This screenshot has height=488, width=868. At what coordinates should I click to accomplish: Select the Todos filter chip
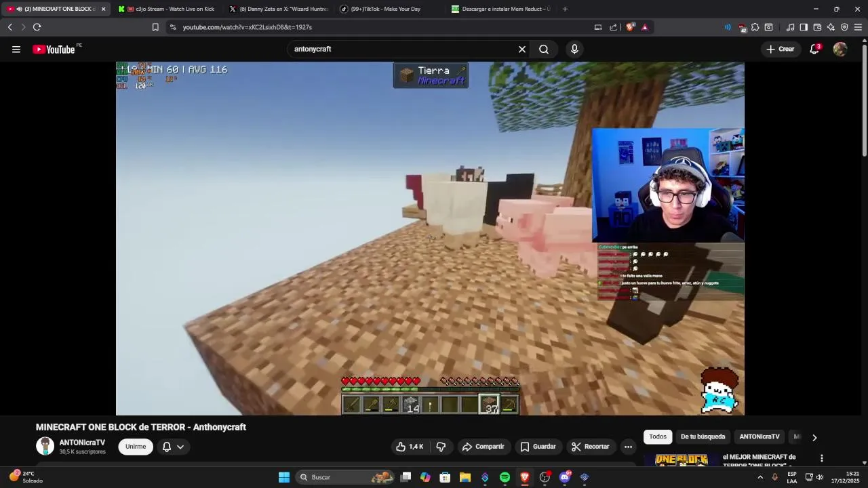click(x=658, y=436)
